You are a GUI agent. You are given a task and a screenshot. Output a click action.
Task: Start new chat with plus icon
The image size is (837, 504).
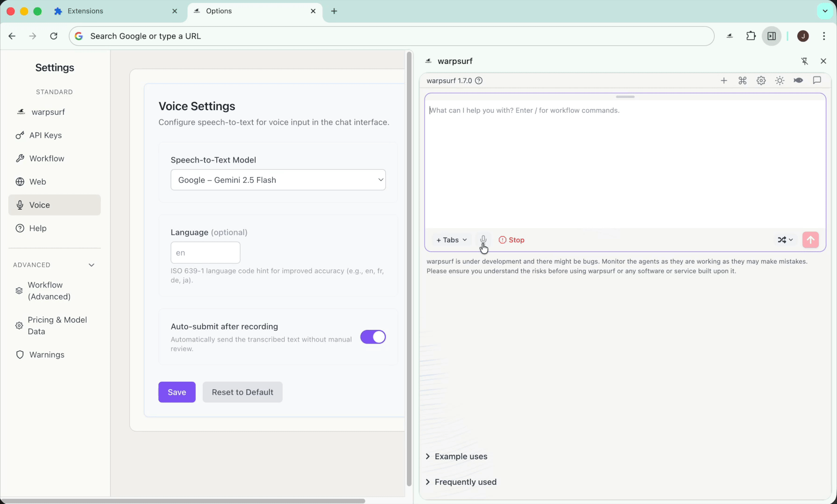tap(724, 81)
